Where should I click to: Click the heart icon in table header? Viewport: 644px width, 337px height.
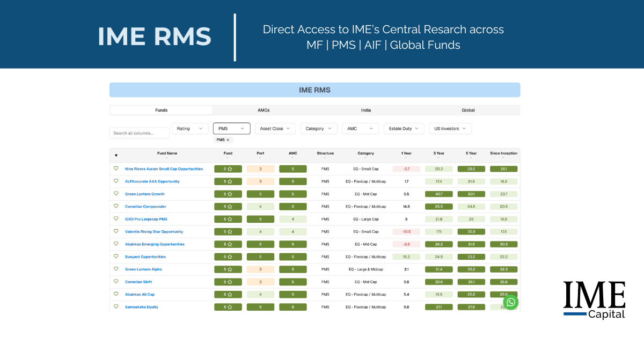coord(116,156)
